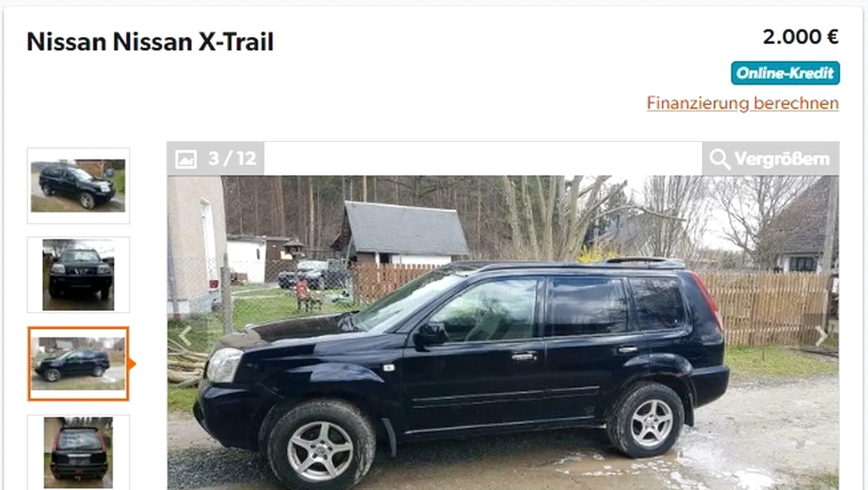Click the large main photo of the X-Trail
This screenshot has height=490, width=868.
coord(502,332)
